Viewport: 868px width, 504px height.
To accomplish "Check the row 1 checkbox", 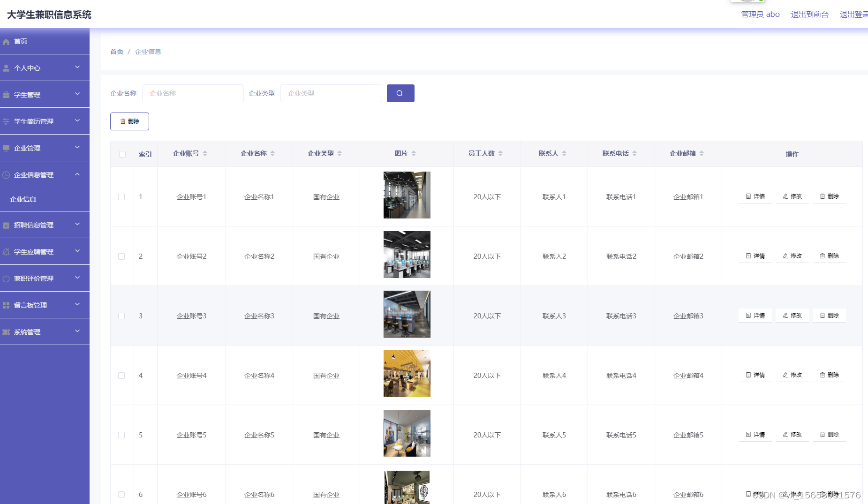I will [121, 197].
